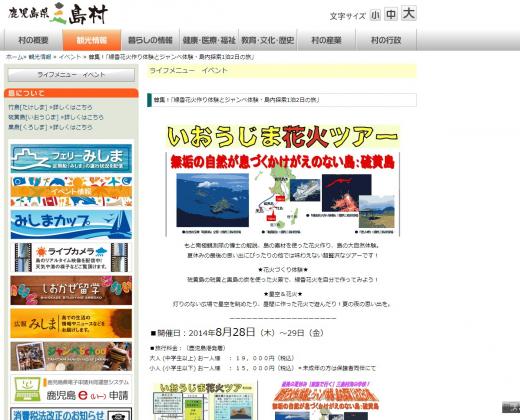Viewport: 520px width, 420px height.
Task: Set text size to small (小)
Action: 375,15
